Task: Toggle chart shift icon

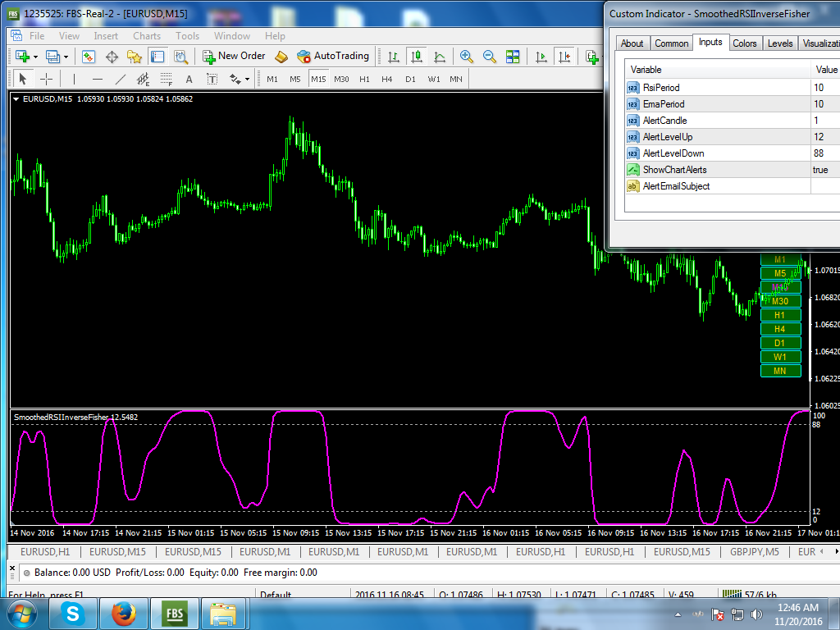Action: (x=564, y=57)
